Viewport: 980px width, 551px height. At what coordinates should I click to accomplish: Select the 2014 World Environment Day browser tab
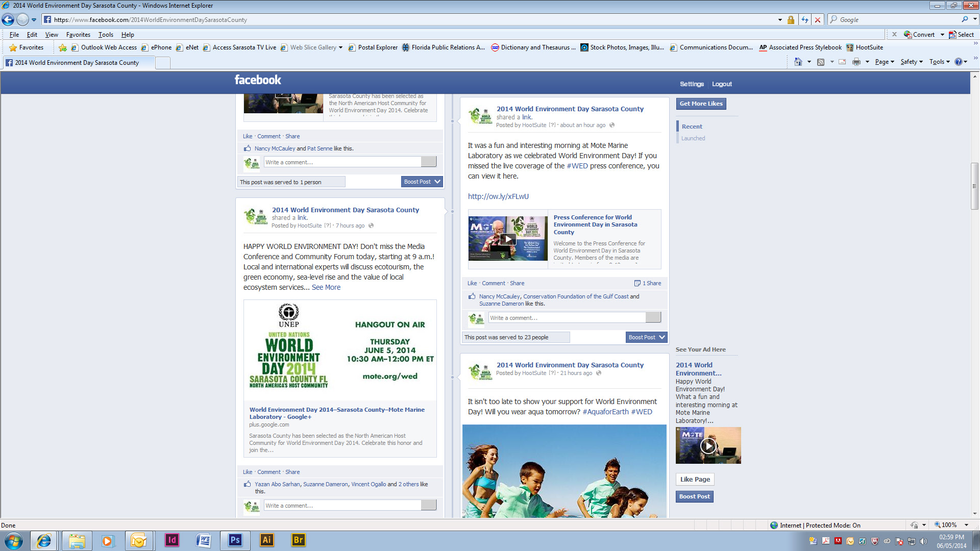pos(78,63)
